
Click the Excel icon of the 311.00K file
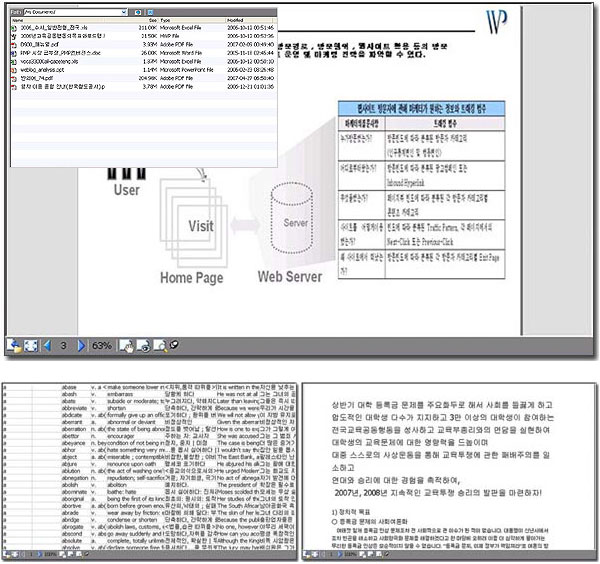coord(14,28)
